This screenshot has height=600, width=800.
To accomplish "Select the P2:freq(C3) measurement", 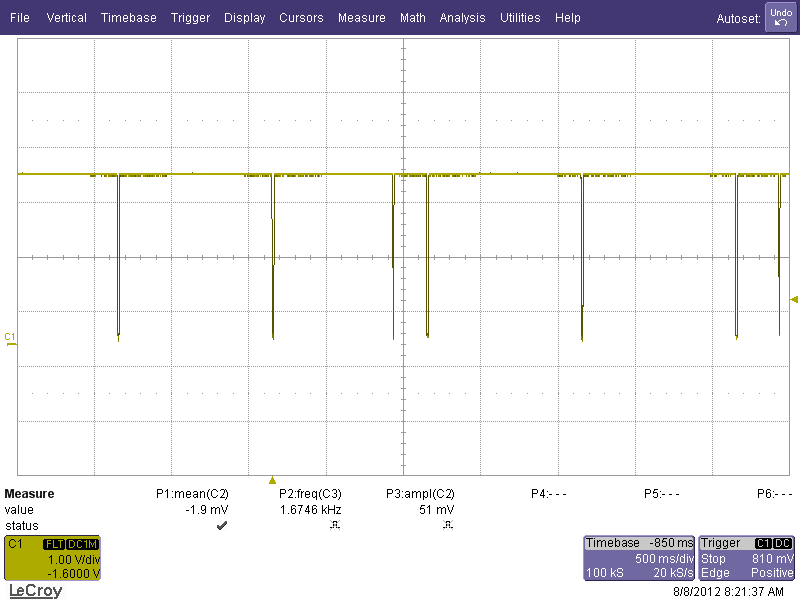I will point(310,494).
